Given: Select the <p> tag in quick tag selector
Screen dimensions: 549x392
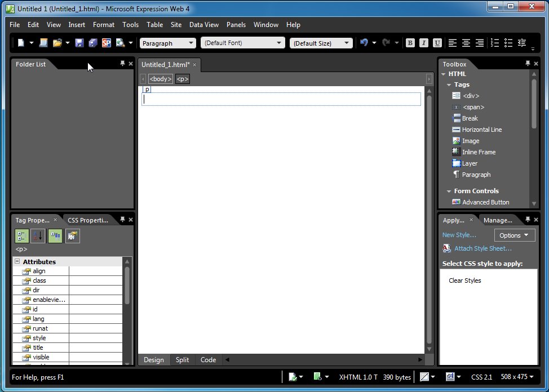Looking at the screenshot, I should click(x=183, y=79).
